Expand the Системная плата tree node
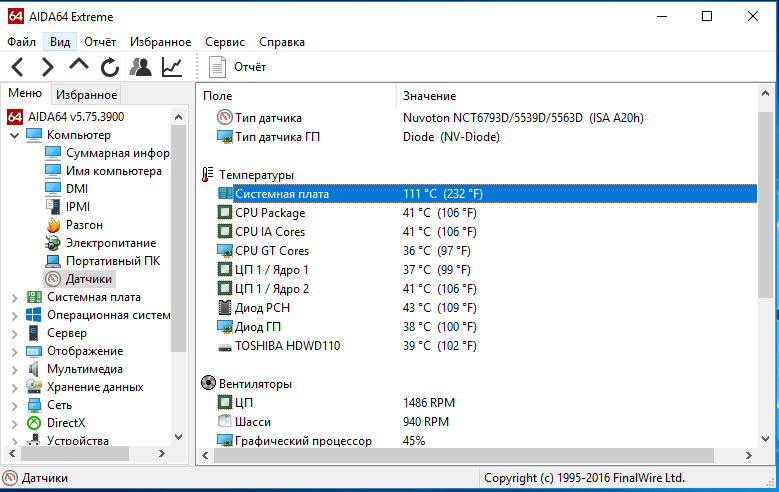This screenshot has height=492, width=779. click(14, 298)
